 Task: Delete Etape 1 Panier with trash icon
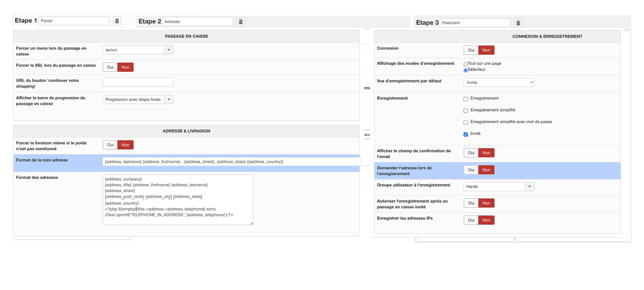[117, 21]
